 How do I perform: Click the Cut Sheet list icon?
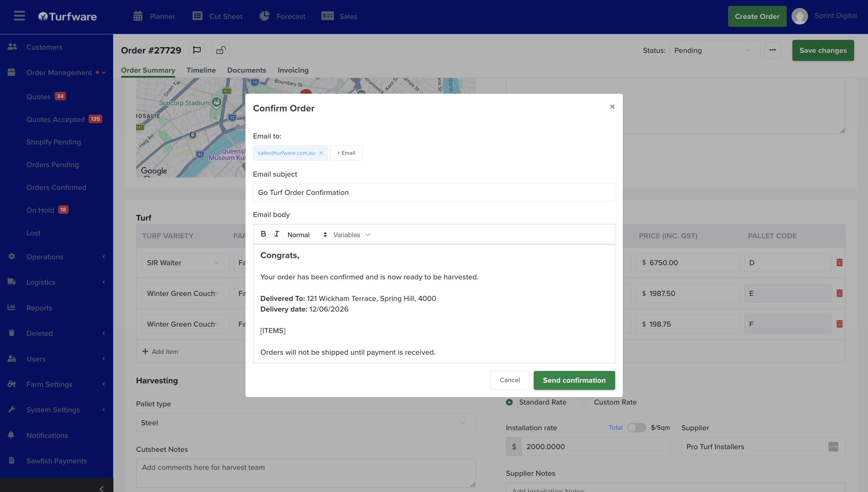(x=198, y=16)
